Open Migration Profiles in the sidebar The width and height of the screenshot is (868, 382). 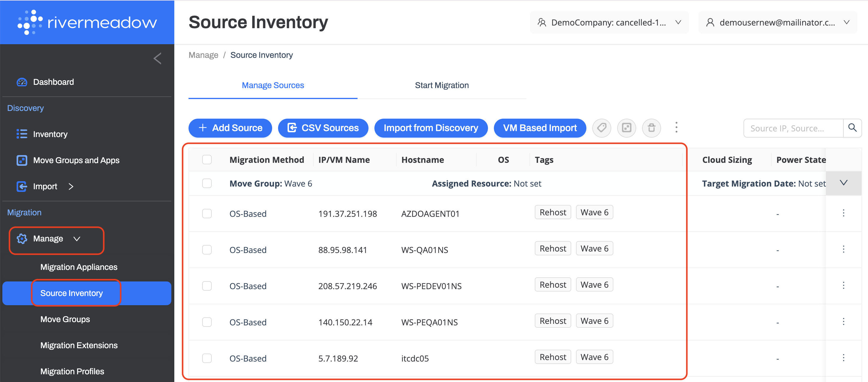click(72, 371)
